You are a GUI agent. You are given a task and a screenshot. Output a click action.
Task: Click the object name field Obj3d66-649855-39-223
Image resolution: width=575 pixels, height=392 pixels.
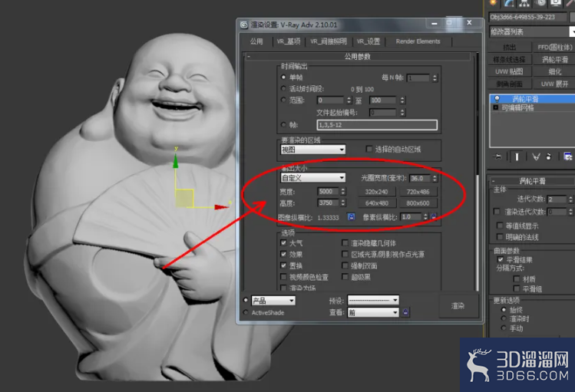tap(527, 17)
